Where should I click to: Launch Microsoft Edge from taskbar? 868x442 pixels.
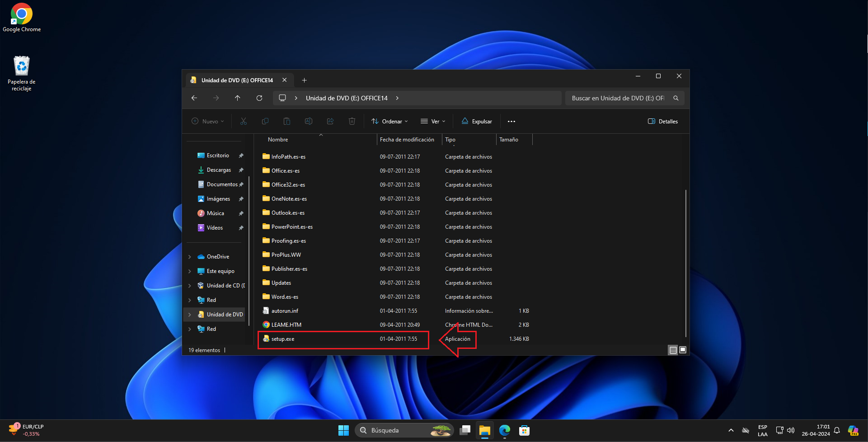click(x=505, y=431)
